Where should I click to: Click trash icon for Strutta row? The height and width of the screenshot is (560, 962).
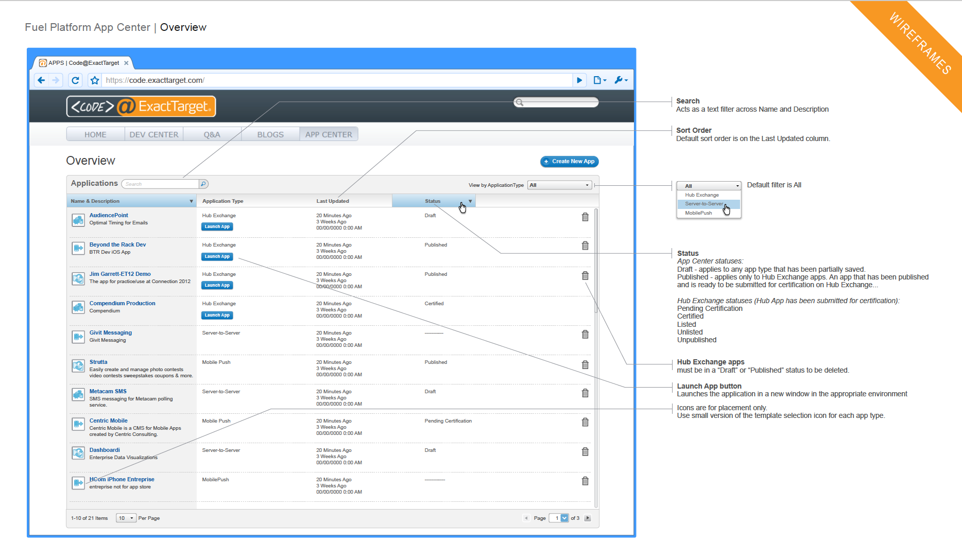[585, 365]
